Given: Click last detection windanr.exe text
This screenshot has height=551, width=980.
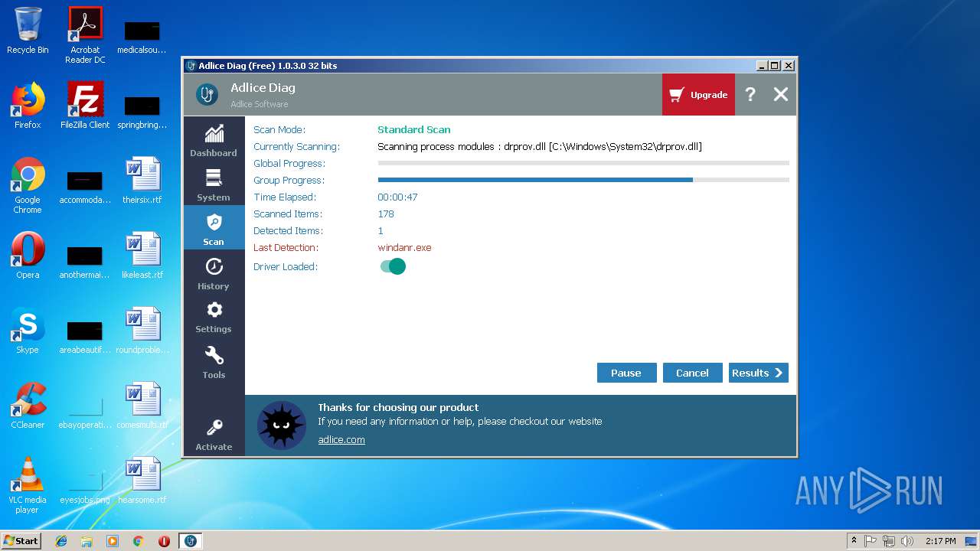Looking at the screenshot, I should 404,248.
